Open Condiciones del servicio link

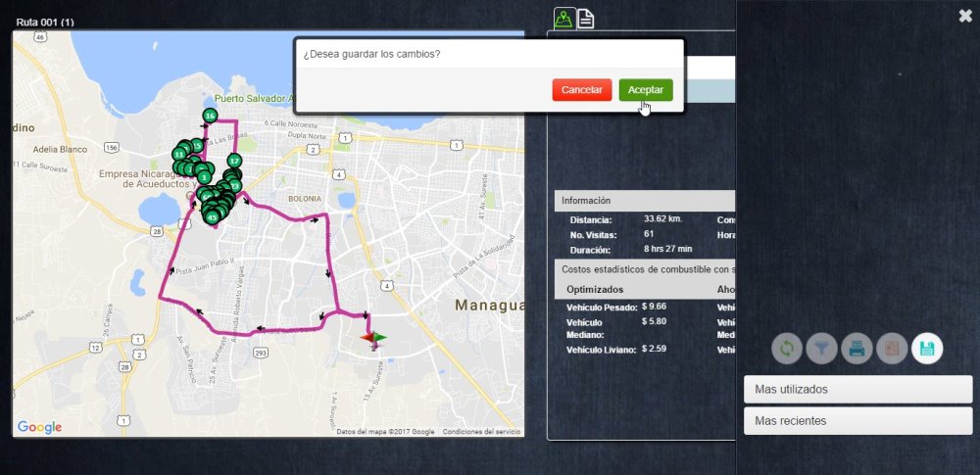tap(481, 432)
